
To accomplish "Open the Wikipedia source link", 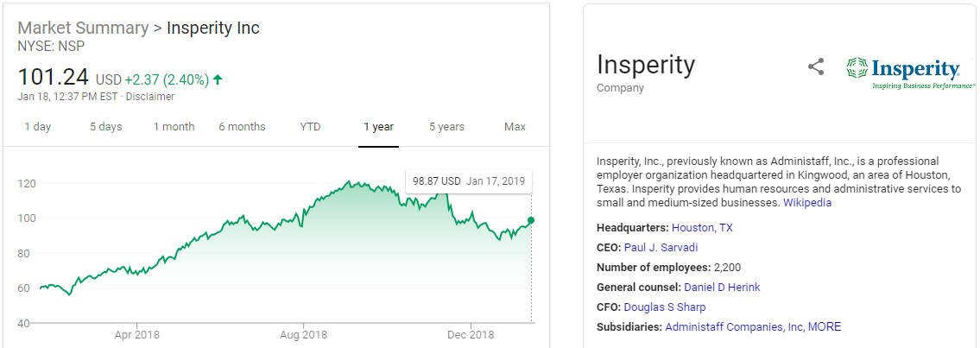I will pos(807,203).
